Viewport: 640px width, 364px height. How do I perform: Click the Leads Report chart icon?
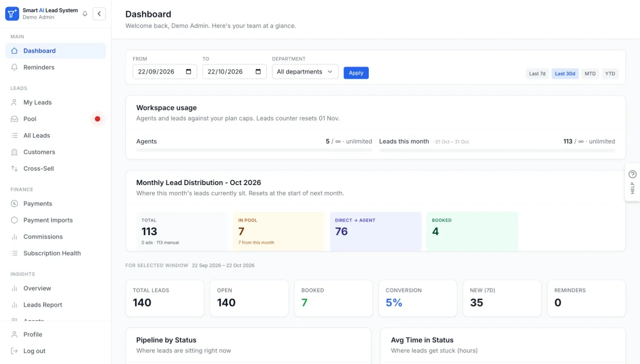point(15,305)
